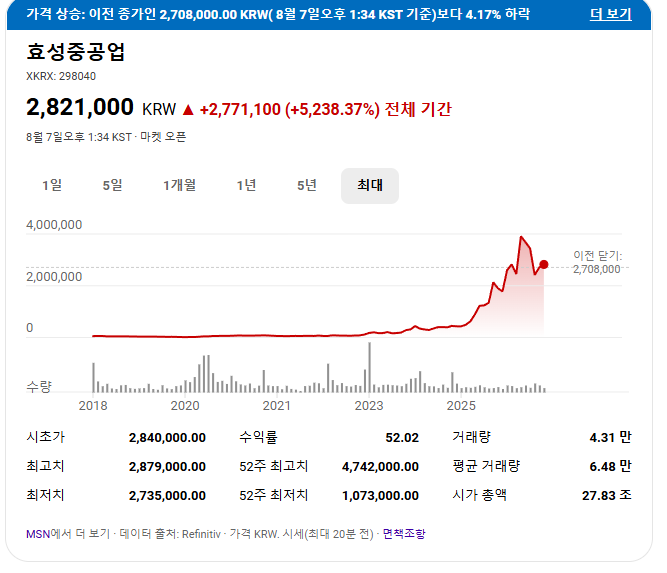Viewport: 667px width, 573px height.
Task: Click the stock name 효성중공업
Action: (76, 52)
